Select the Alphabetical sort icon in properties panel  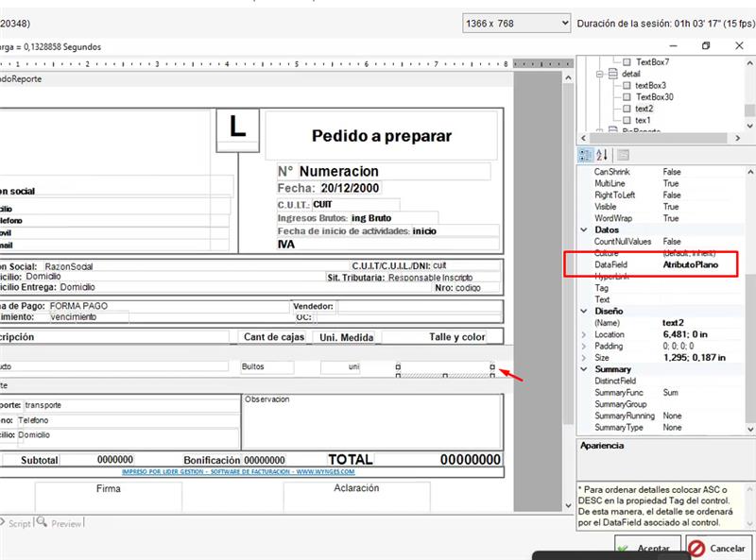601,154
